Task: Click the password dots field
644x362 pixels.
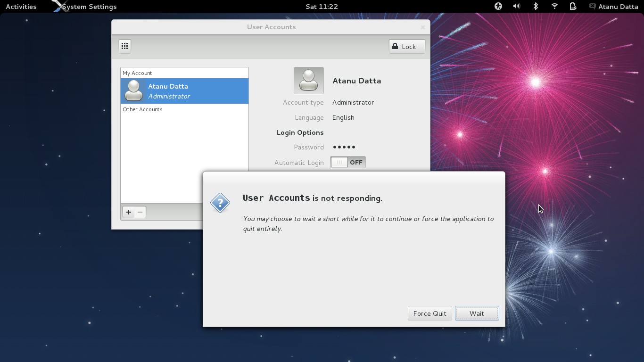Action: (344, 147)
